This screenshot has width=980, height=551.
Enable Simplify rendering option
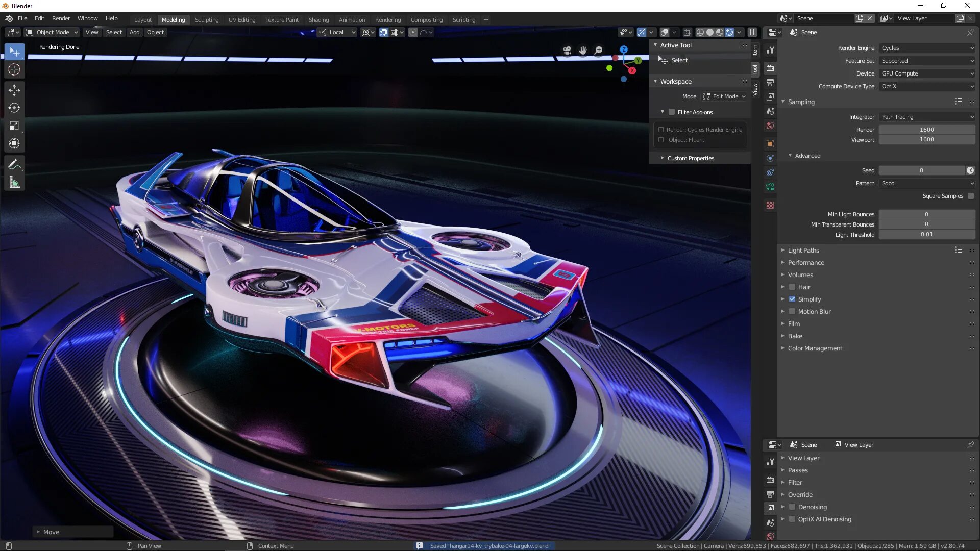pos(793,298)
